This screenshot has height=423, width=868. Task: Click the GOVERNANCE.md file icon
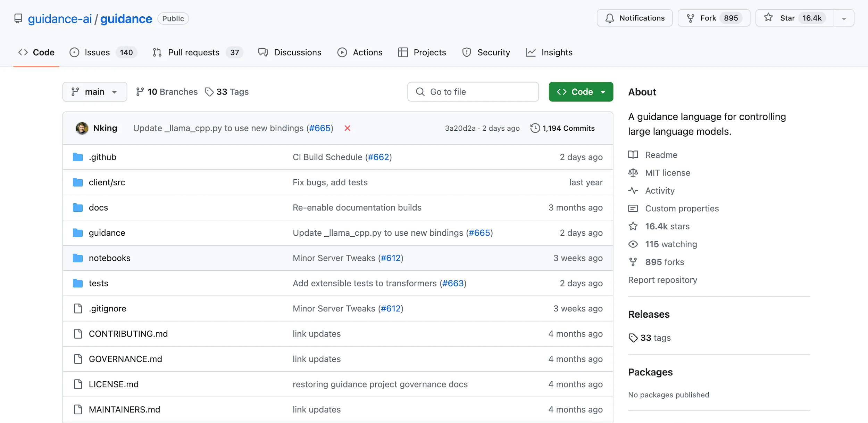pyautogui.click(x=78, y=359)
